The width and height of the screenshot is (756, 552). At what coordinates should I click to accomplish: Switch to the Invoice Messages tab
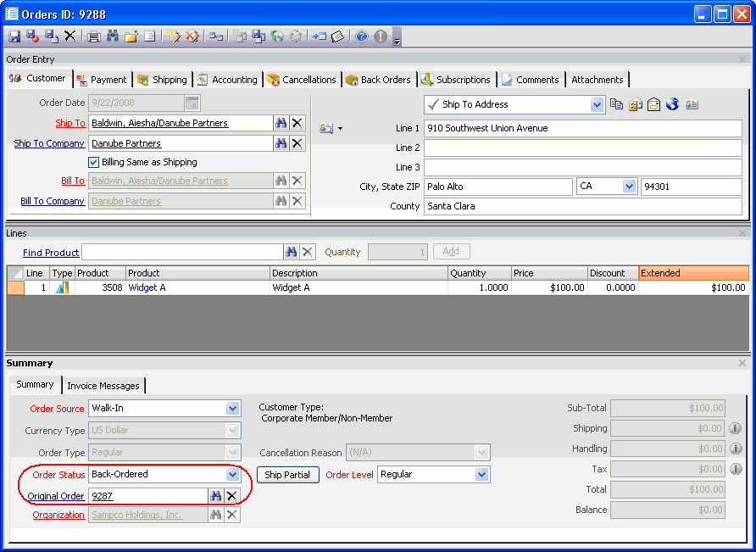point(103,386)
